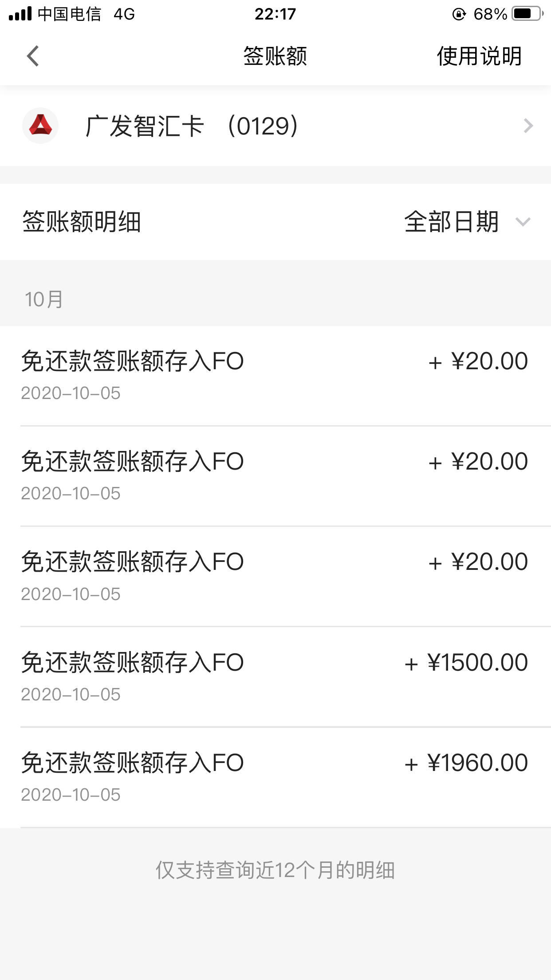The height and width of the screenshot is (980, 551).
Task: Open third ¥20.00 免还款签账额存入 entry
Action: point(275,577)
